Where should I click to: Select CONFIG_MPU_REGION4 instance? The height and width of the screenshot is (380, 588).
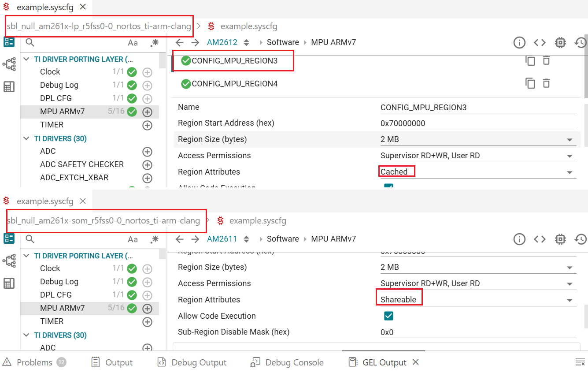(x=235, y=84)
